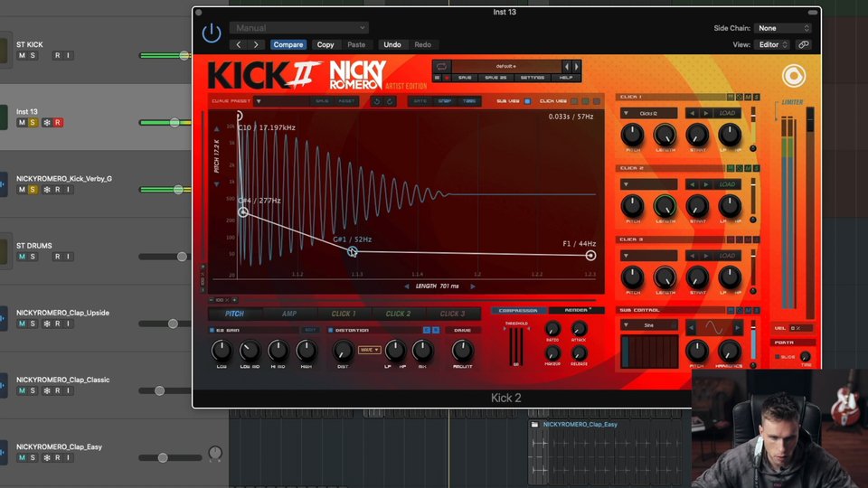Click the Compare button
Image resolution: width=868 pixels, height=488 pixels.
coord(288,45)
